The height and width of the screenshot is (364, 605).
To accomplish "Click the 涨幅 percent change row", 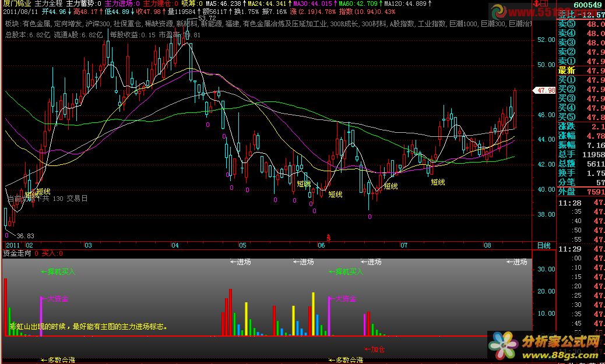I will click(x=581, y=136).
